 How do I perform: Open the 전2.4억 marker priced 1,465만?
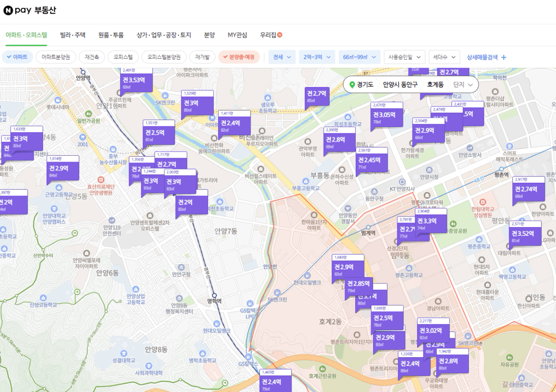275,382
